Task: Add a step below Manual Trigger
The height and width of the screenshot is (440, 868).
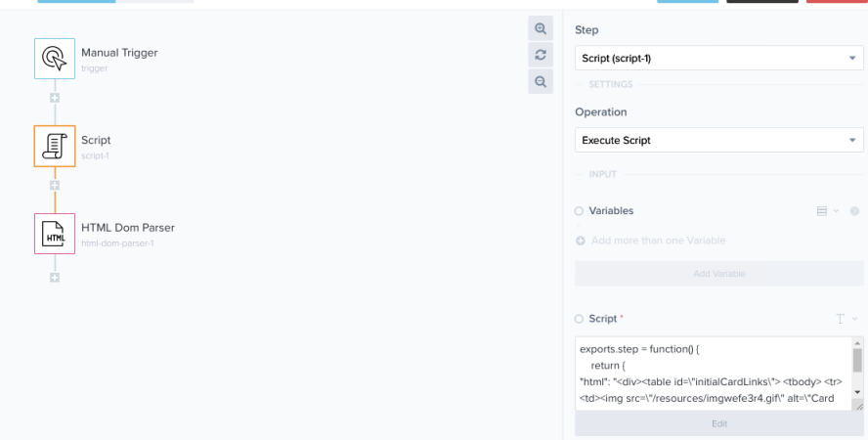Action: point(55,98)
